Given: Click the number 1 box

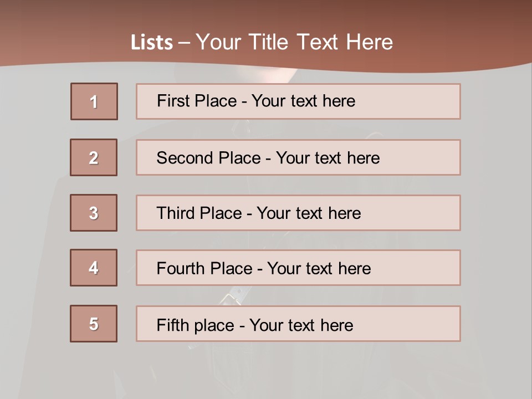Looking at the screenshot, I should coord(94,101).
